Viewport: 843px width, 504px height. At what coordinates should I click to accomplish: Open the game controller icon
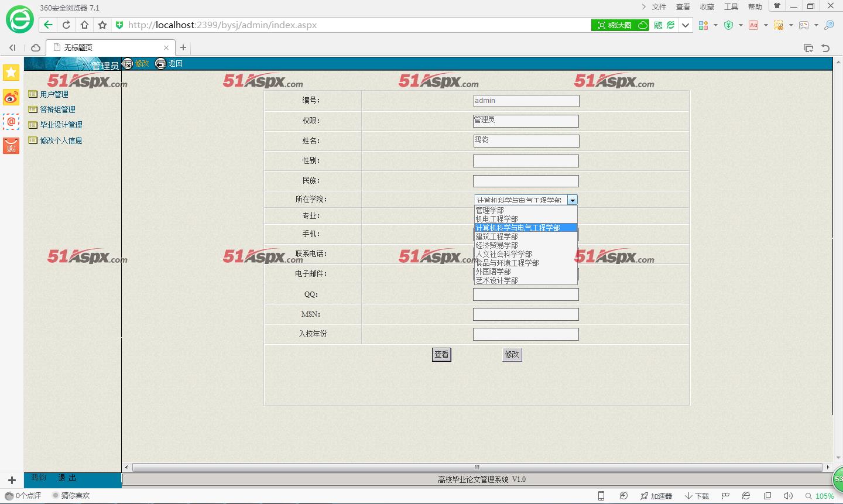point(804,25)
